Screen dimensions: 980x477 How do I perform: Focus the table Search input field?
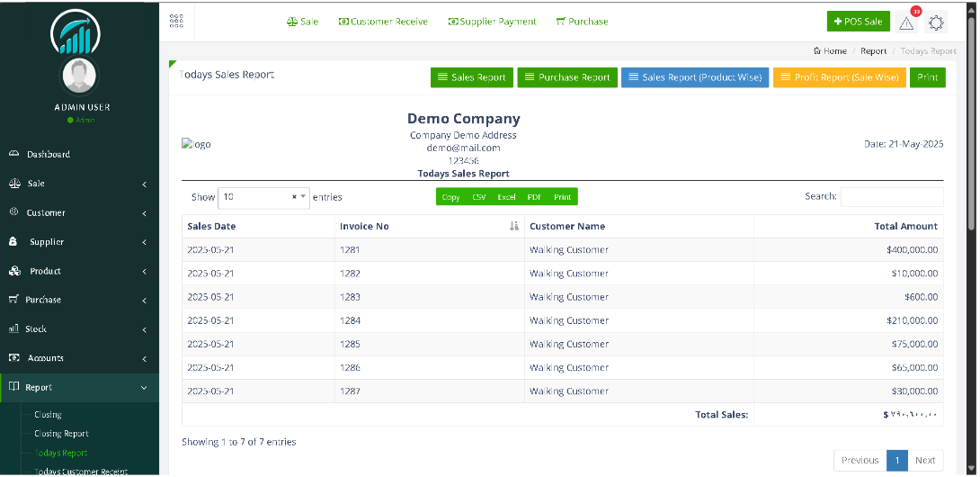click(892, 196)
